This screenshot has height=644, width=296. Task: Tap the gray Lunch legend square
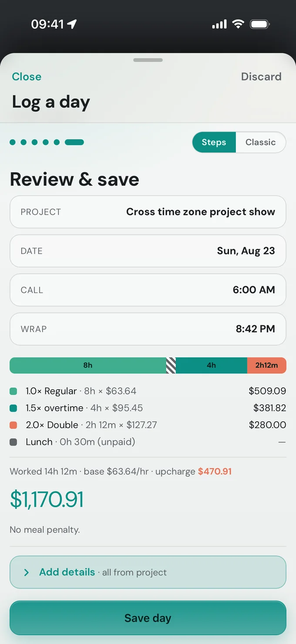(x=13, y=442)
